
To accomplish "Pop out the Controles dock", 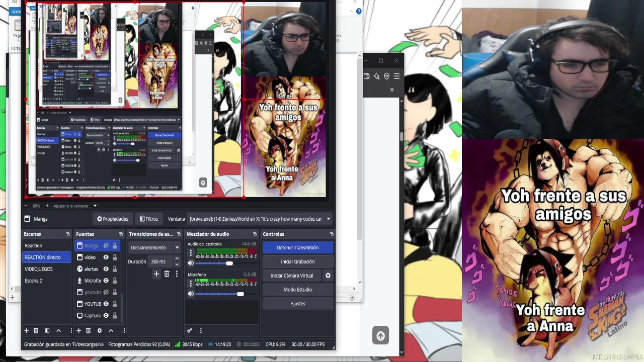I will point(332,234).
